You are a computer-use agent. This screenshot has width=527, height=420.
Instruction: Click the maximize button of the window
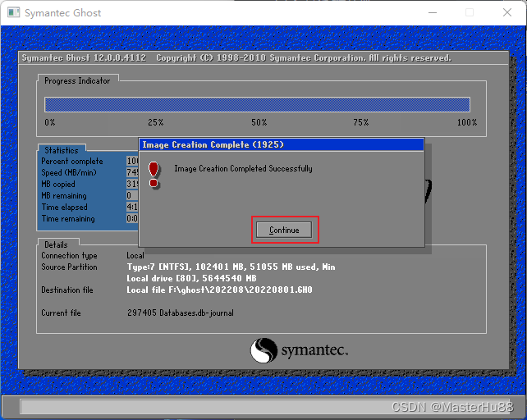(470, 12)
